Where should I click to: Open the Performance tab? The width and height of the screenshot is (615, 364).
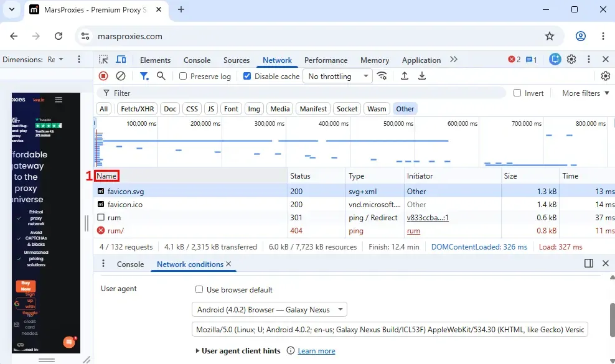coord(326,60)
